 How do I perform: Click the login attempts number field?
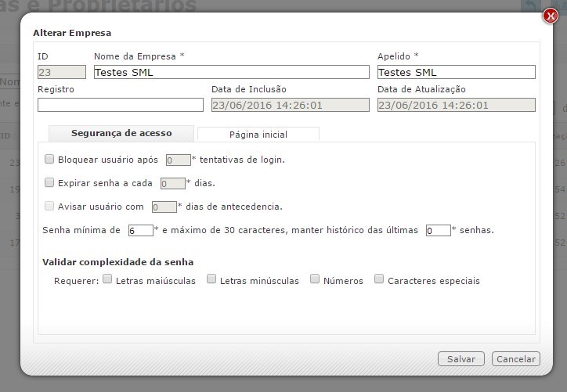click(x=178, y=160)
